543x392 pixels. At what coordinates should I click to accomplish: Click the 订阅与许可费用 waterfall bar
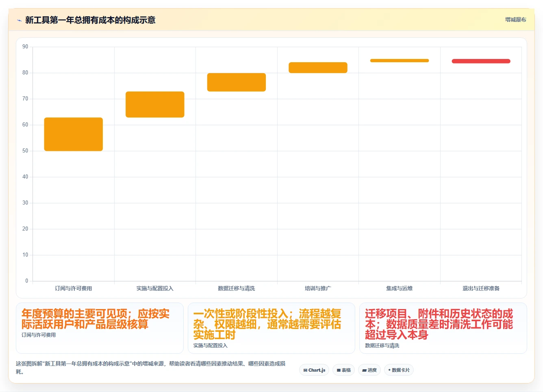pos(74,134)
